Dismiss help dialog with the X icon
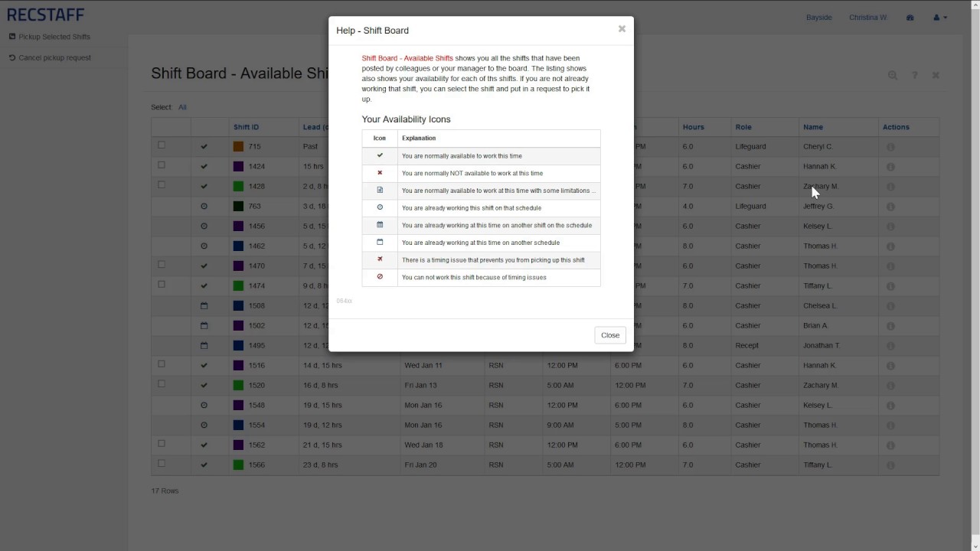980x551 pixels. [622, 29]
